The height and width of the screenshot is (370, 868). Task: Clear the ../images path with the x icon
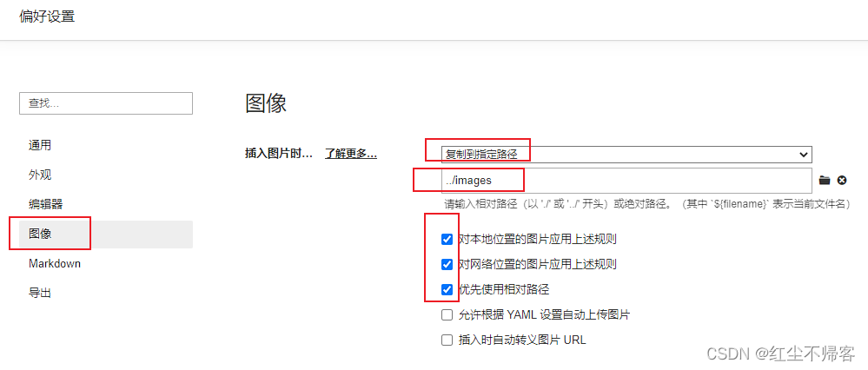842,180
